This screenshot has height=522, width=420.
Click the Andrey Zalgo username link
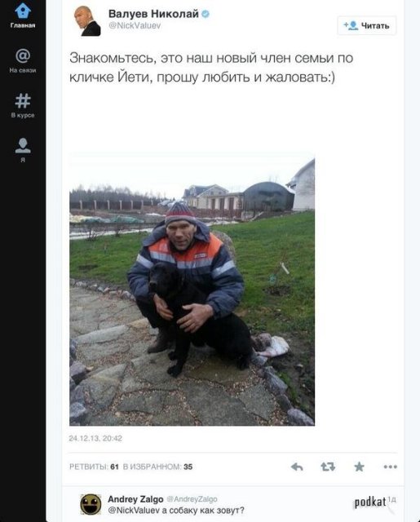click(x=135, y=499)
